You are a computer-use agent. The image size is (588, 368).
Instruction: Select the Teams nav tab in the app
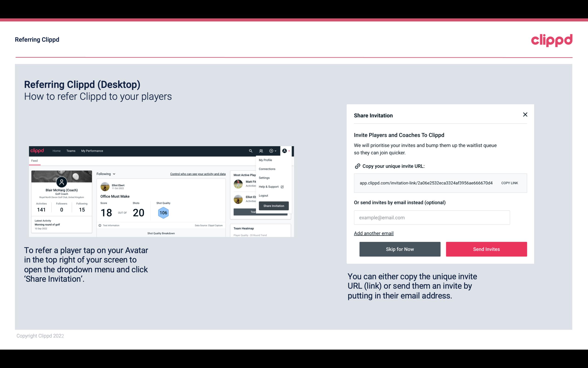[x=70, y=151]
